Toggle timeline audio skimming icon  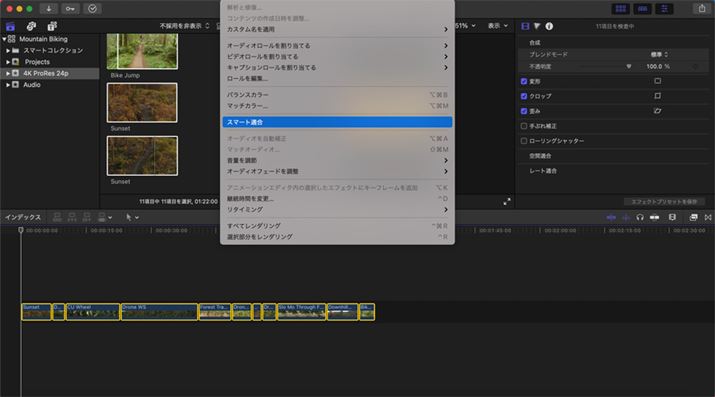coord(626,217)
